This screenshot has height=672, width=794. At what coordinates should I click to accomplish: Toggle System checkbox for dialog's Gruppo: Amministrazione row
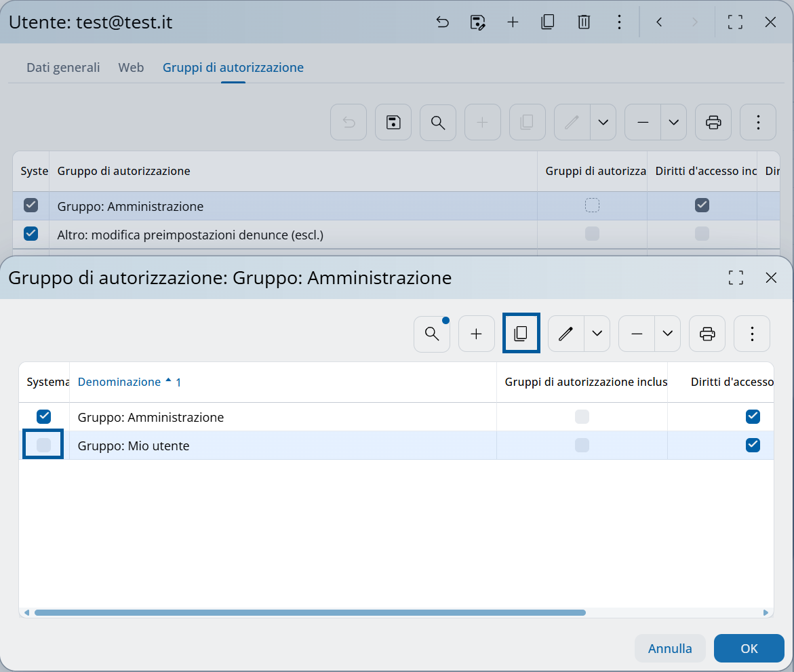[x=43, y=416]
